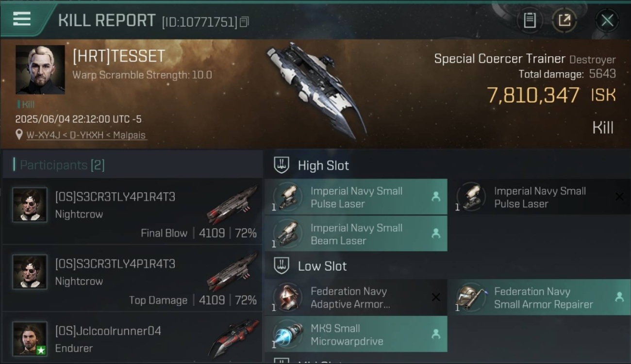This screenshot has width=631, height=364.
Task: Close the kill report window
Action: [x=607, y=20]
